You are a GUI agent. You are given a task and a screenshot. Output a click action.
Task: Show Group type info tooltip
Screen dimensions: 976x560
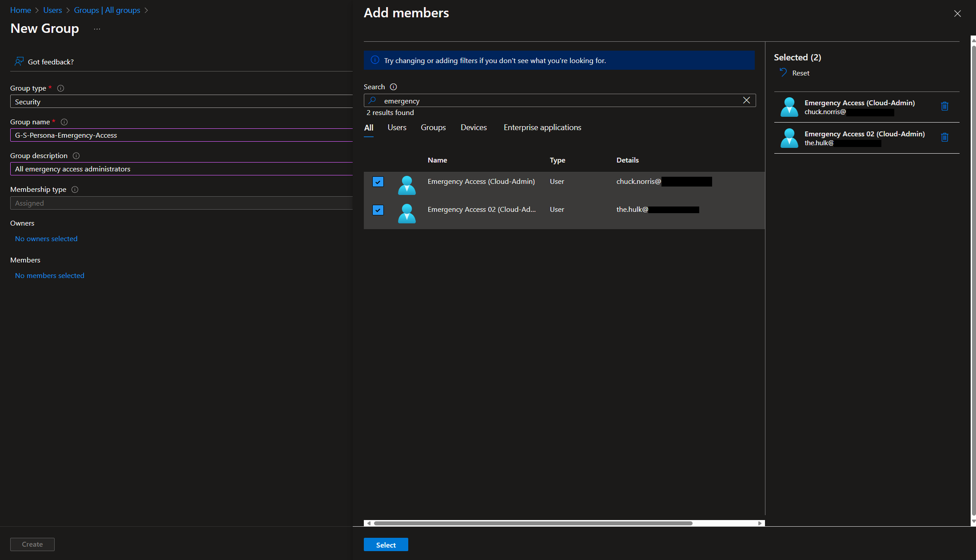click(61, 88)
